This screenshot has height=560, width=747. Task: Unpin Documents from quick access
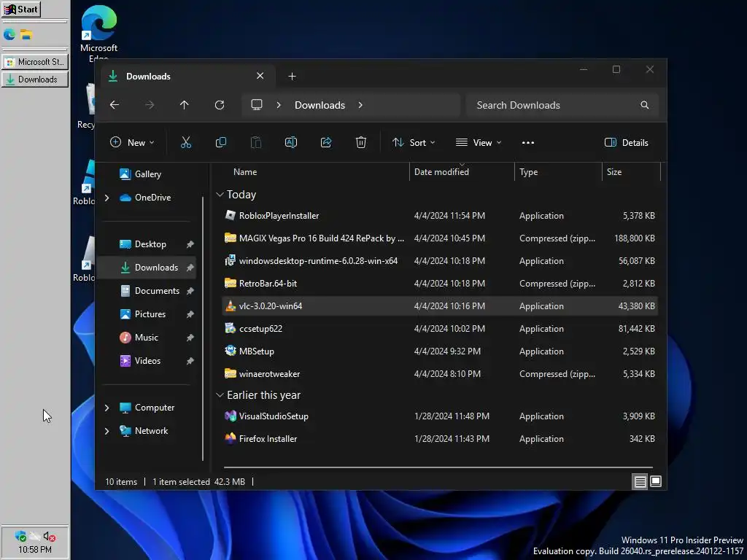(190, 291)
